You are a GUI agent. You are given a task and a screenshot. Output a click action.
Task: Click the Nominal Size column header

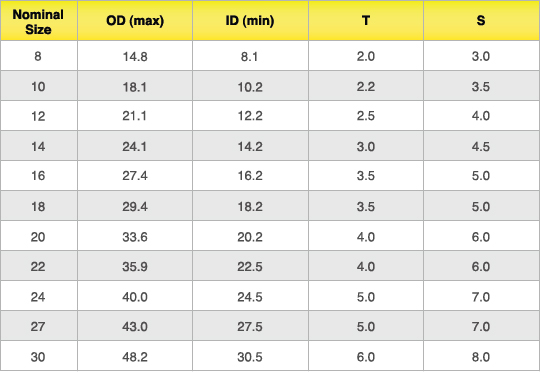(x=39, y=21)
